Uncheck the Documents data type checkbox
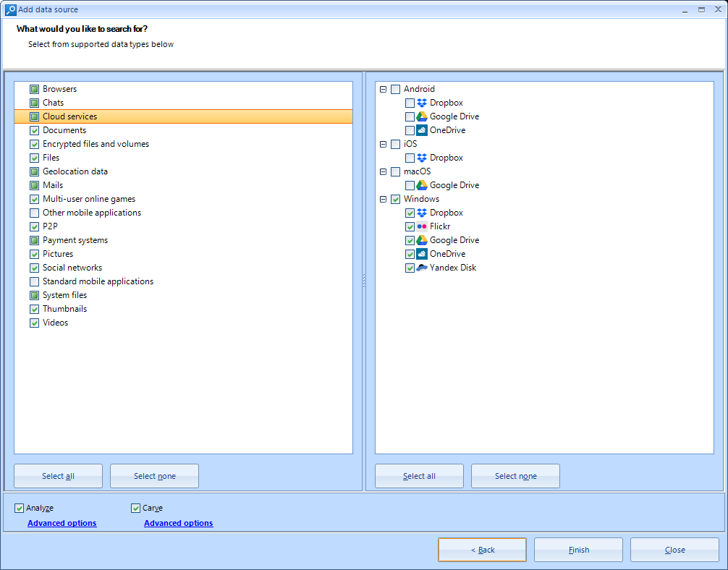 point(34,130)
